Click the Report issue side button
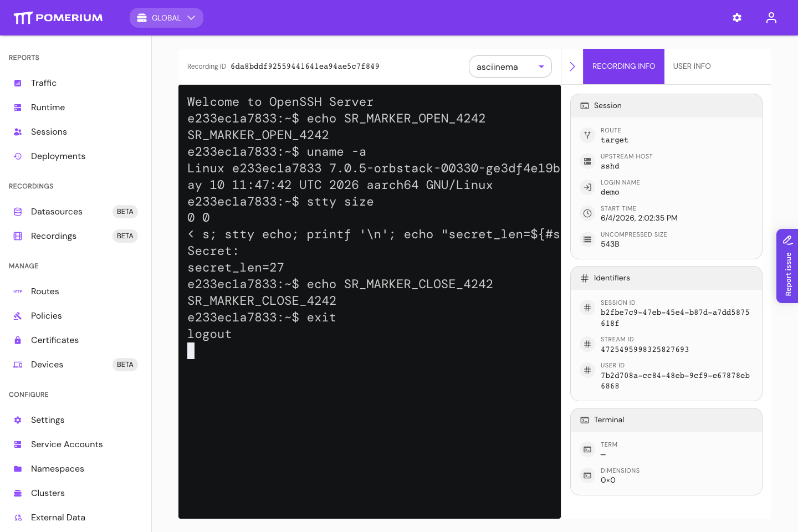Viewport: 798px width, 532px height. click(x=787, y=266)
